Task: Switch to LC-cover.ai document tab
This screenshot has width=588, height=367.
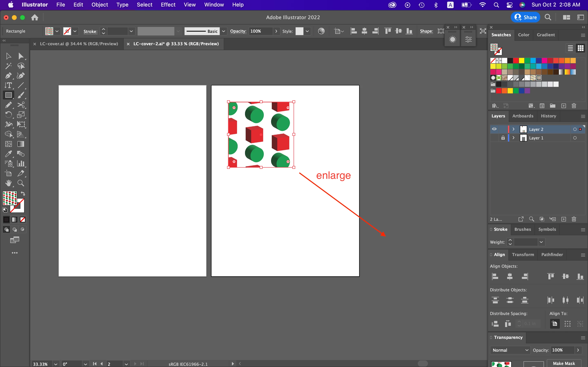Action: 79,44
